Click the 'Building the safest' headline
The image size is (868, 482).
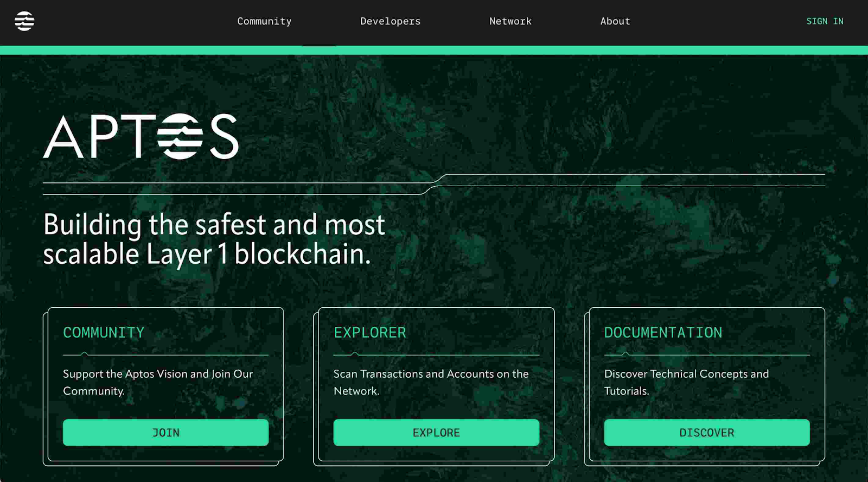coord(214,239)
